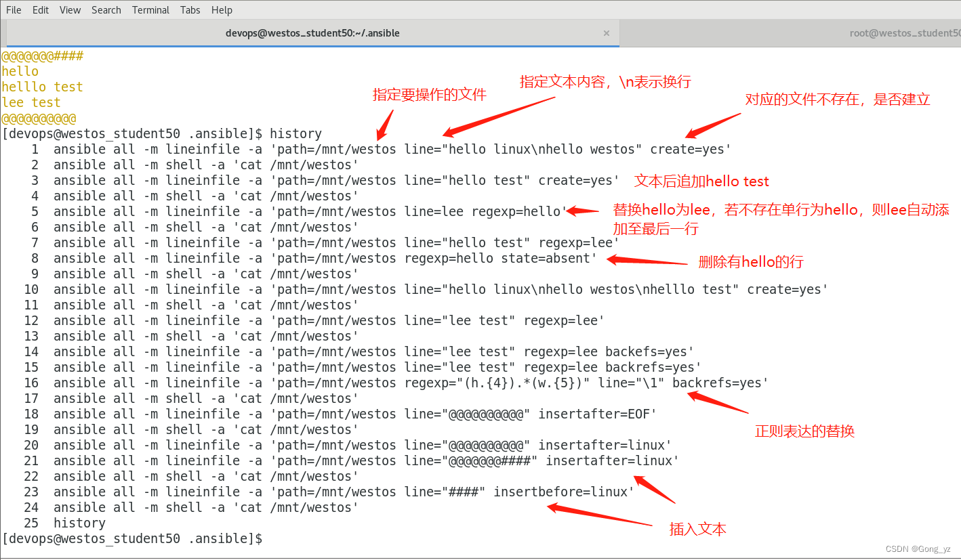
Task: Click the yellow 'lee test' output line
Action: pyautogui.click(x=31, y=102)
